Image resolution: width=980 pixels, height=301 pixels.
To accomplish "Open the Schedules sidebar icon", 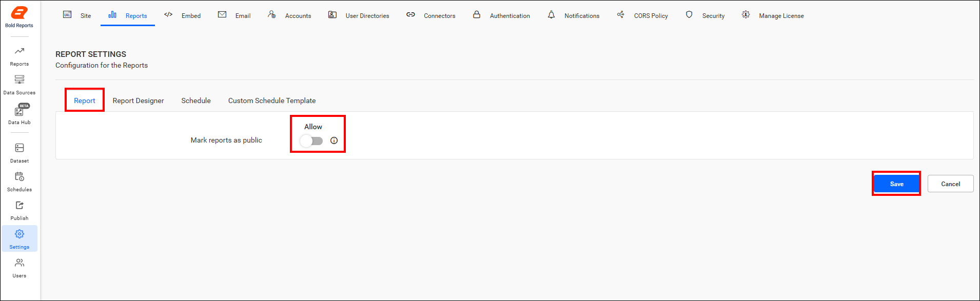I will pos(19,176).
